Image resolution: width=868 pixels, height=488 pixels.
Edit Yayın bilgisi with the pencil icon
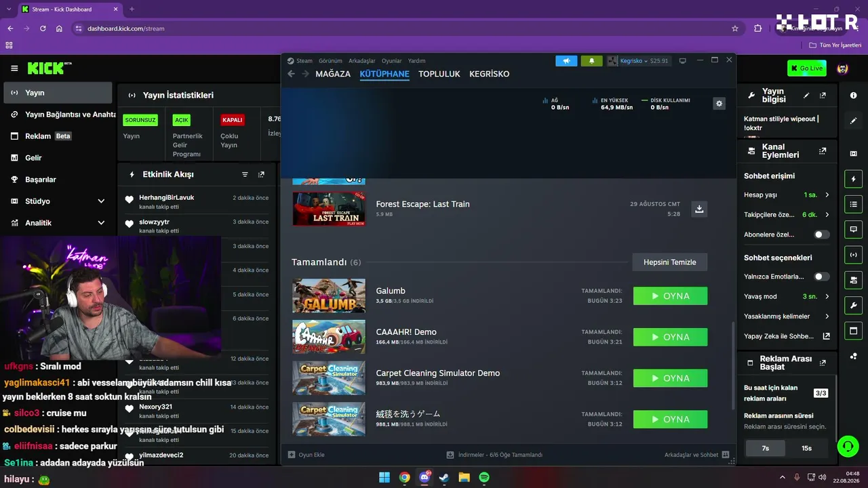click(x=806, y=96)
